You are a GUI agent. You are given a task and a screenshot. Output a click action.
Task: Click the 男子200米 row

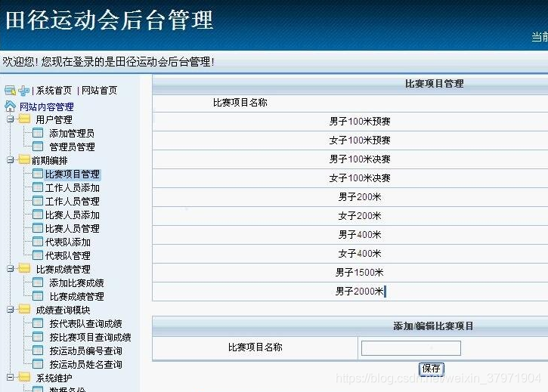pos(350,197)
